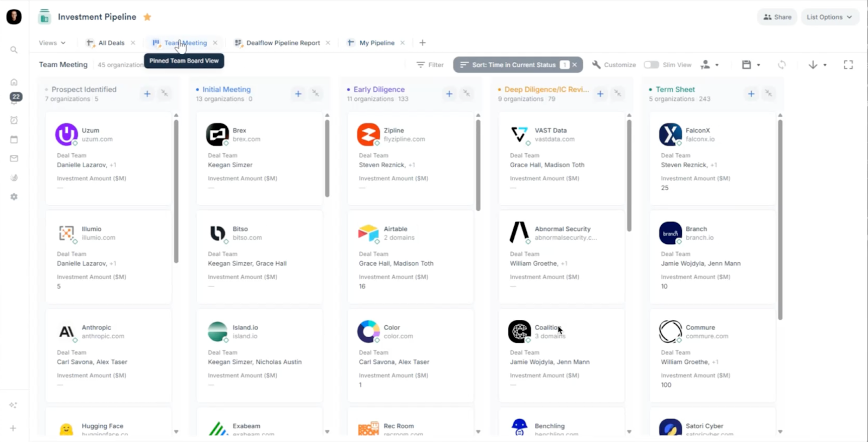Viewport: 868px width, 442px height.
Task: Click the Initial Meeting column scrollbar
Action: tap(327, 158)
